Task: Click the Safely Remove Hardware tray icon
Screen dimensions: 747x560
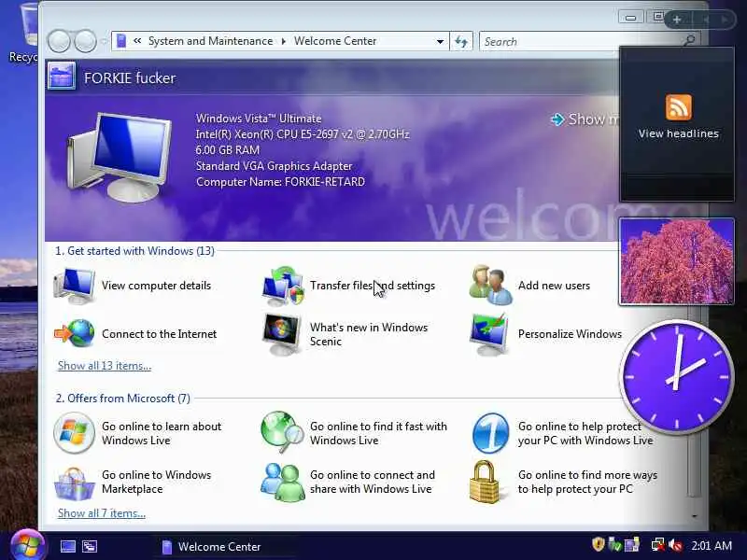Action: point(615,545)
